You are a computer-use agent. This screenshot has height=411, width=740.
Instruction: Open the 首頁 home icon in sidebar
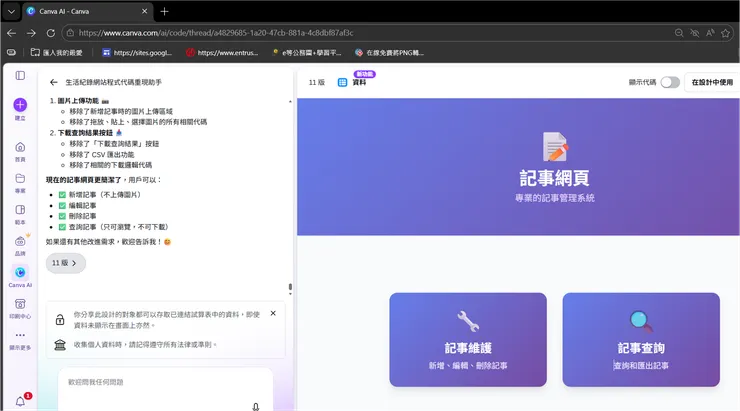click(x=20, y=147)
